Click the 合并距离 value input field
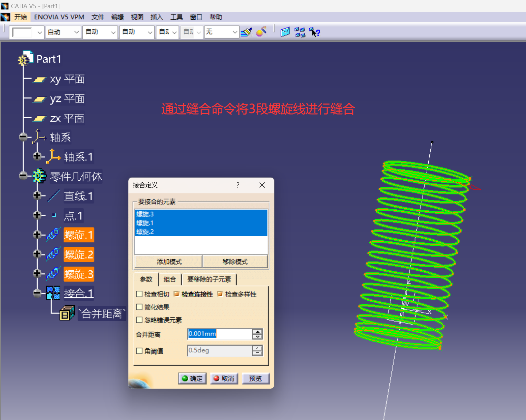This screenshot has width=526, height=420. click(x=220, y=334)
